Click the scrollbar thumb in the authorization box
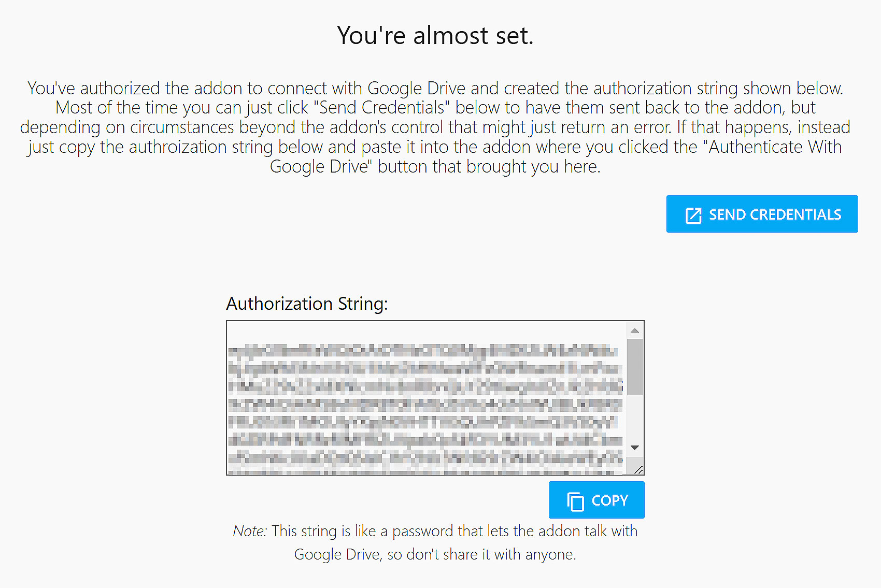This screenshot has height=588, width=881. (634, 367)
